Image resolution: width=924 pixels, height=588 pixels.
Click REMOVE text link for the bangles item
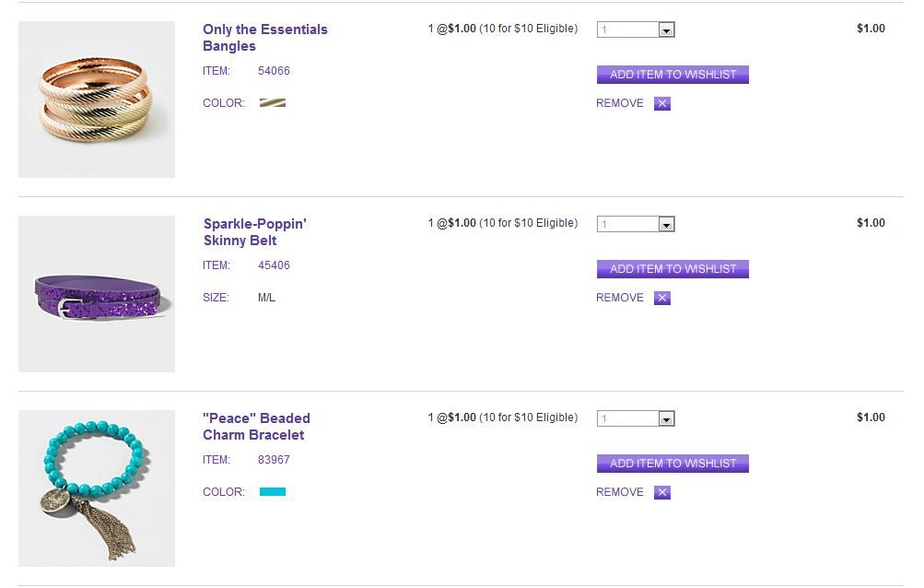(620, 103)
